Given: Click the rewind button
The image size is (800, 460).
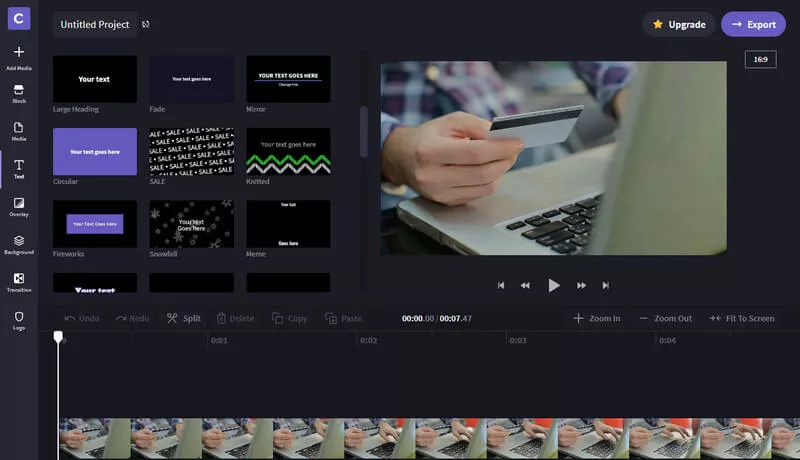Looking at the screenshot, I should click(525, 286).
